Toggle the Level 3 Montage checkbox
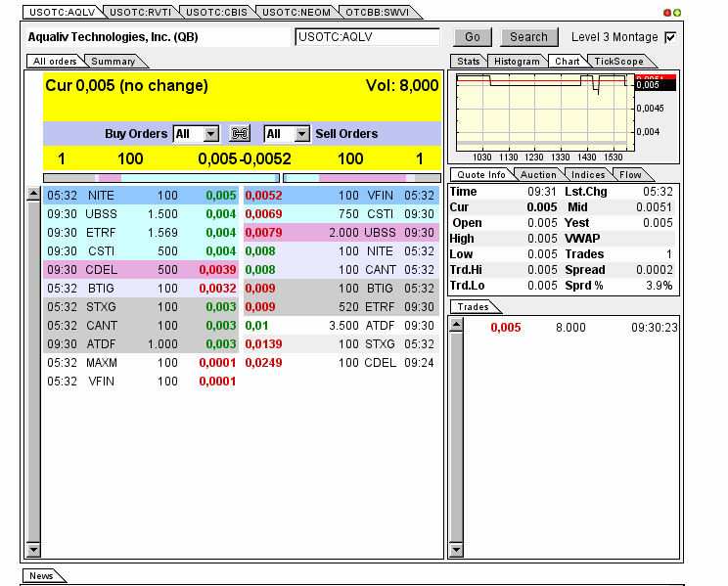This screenshot has height=586, width=728. [x=670, y=37]
